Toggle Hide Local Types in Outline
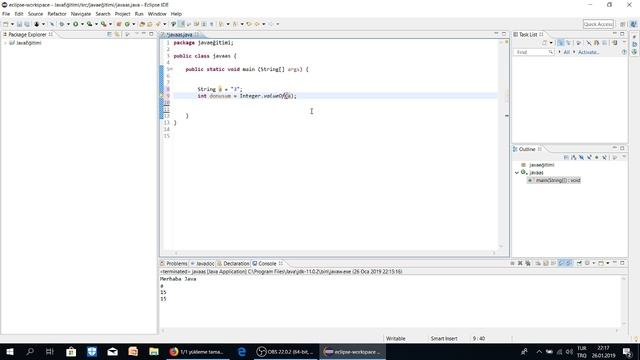This screenshot has height=360, width=640. 604,157
